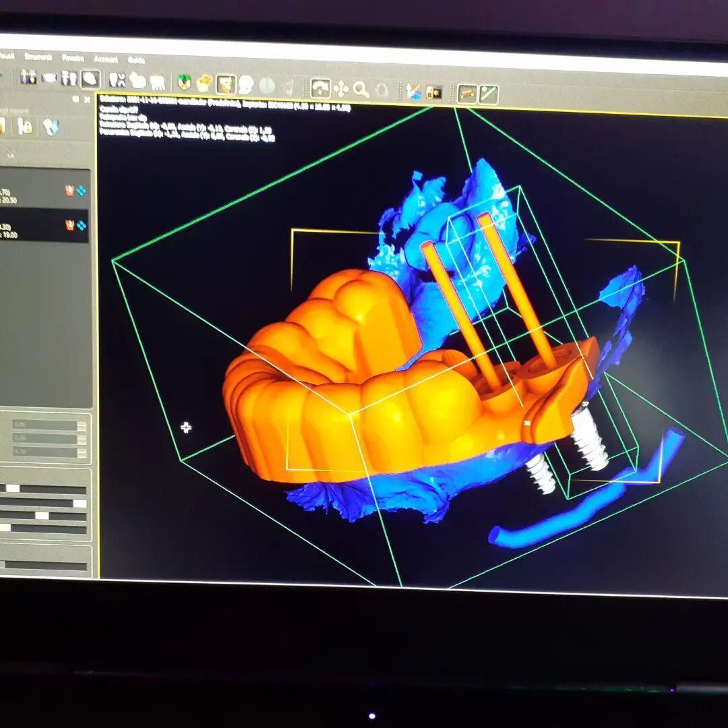Click the padlock icon in side panel

point(25,125)
